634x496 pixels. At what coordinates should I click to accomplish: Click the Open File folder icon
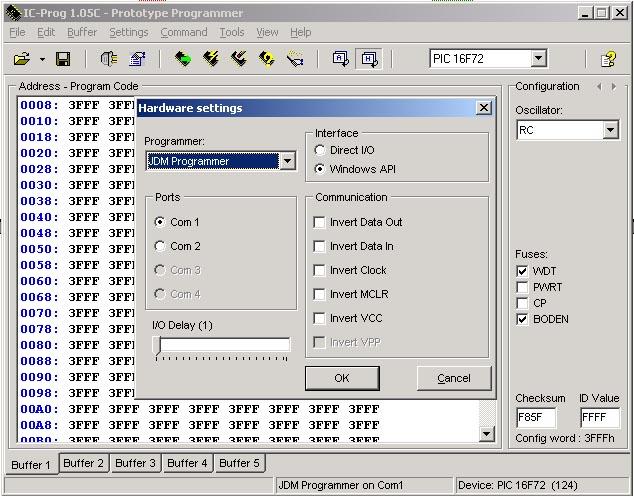pyautogui.click(x=21, y=60)
